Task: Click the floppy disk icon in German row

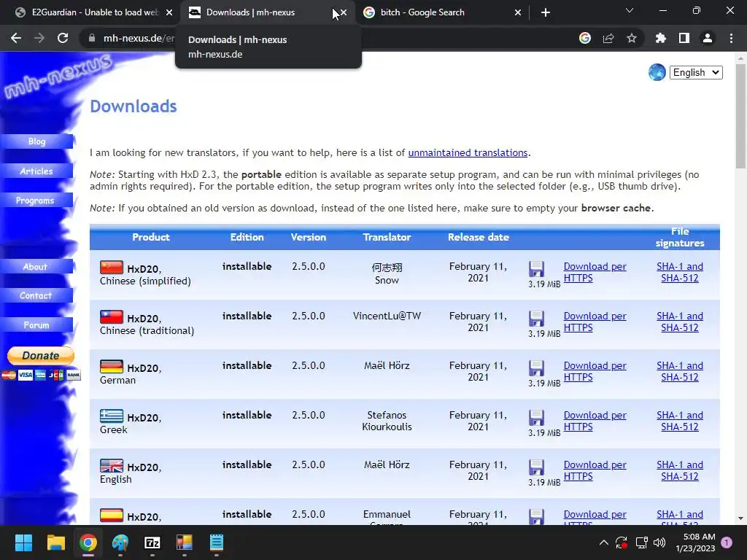Action: coord(536,368)
